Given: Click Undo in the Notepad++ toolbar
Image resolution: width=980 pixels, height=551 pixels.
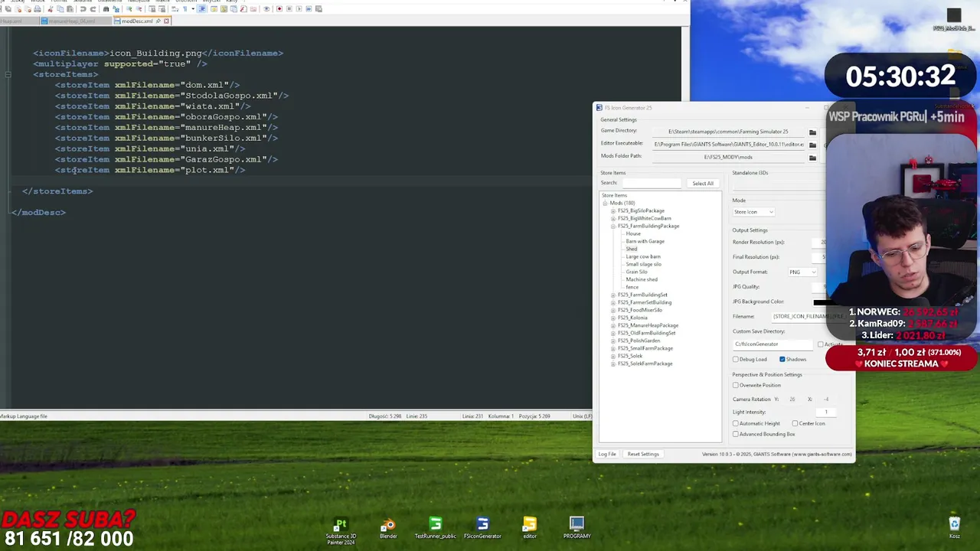Looking at the screenshot, I should [83, 9].
